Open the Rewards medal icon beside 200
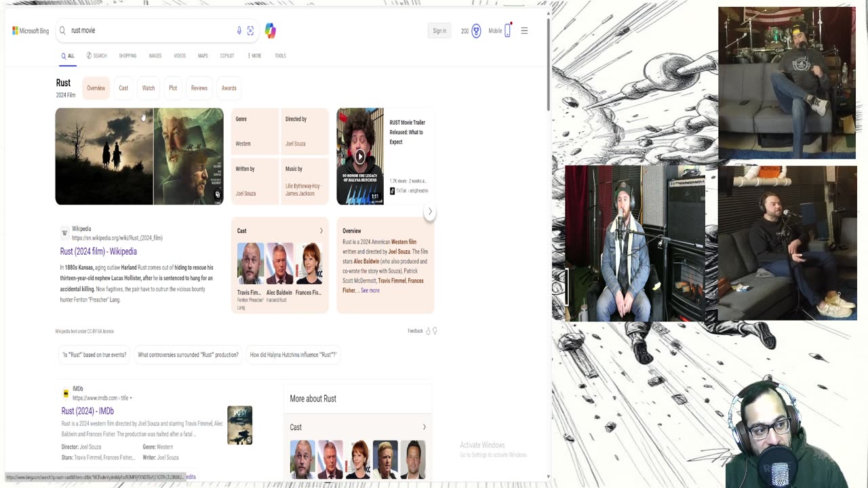The image size is (868, 488). pyautogui.click(x=476, y=30)
